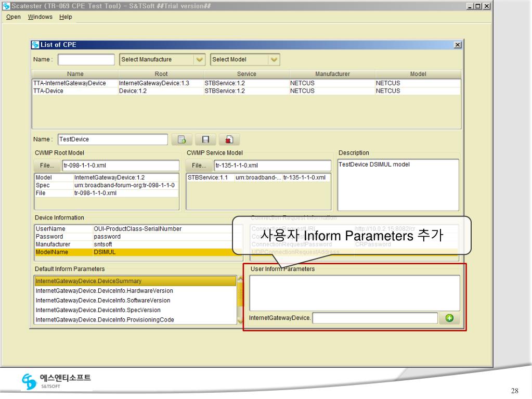
Task: Sort by the Model column header
Action: [x=418, y=74]
